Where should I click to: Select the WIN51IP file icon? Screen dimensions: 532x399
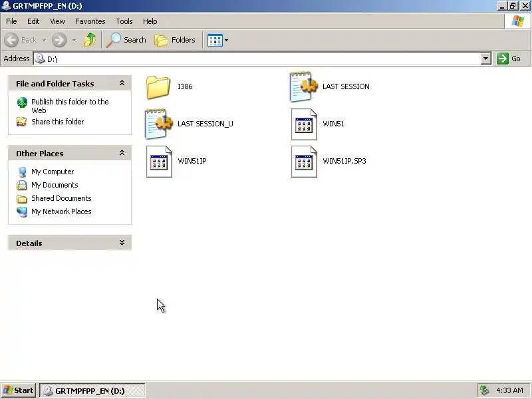pos(159,162)
